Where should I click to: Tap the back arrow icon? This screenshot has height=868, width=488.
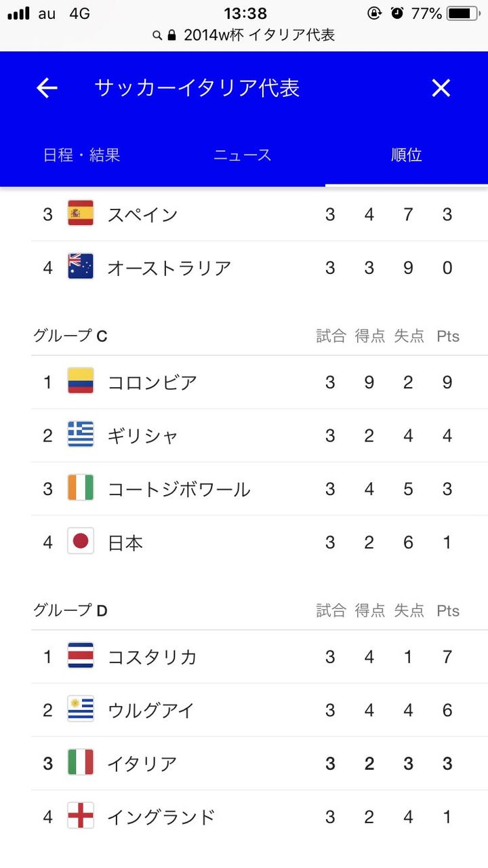47,87
